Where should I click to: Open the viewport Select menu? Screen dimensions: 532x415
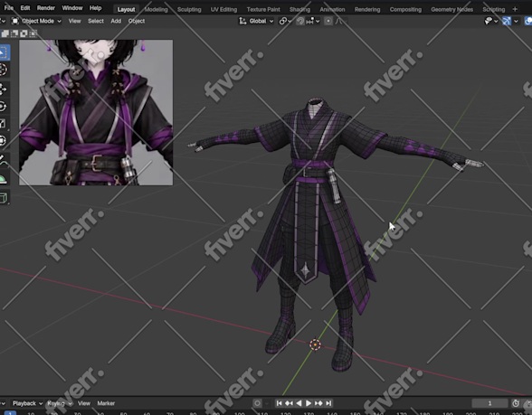pos(96,21)
